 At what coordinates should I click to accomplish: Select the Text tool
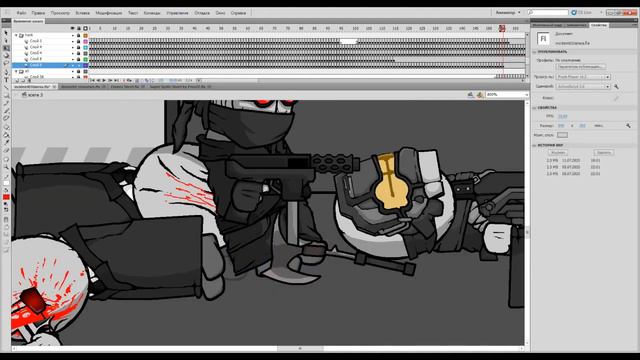point(6,80)
